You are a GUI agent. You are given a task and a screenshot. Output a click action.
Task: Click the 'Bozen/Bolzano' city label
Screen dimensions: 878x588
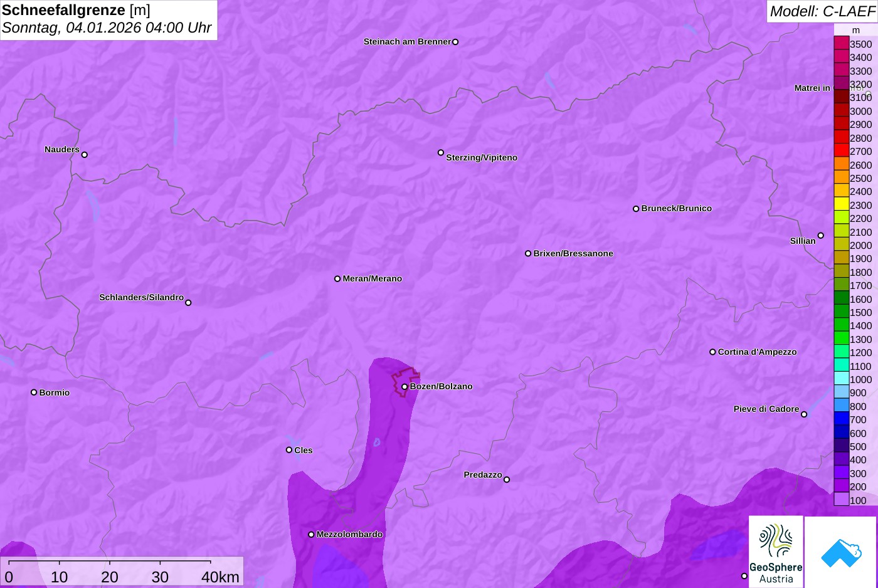click(441, 387)
